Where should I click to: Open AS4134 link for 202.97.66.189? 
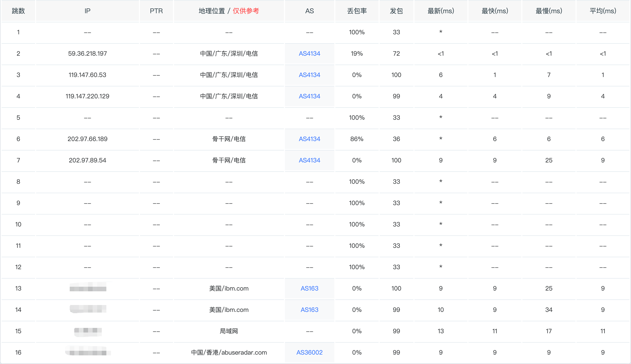[x=309, y=139]
